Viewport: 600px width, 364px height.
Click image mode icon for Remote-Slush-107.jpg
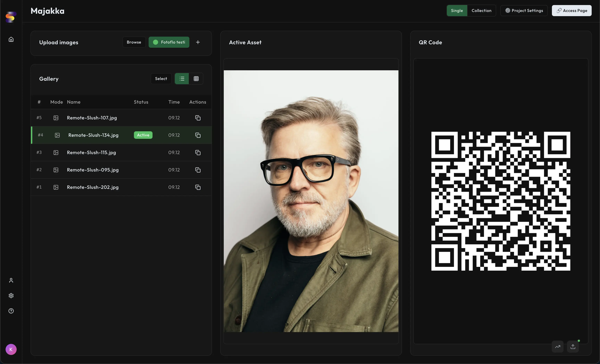[56, 118]
